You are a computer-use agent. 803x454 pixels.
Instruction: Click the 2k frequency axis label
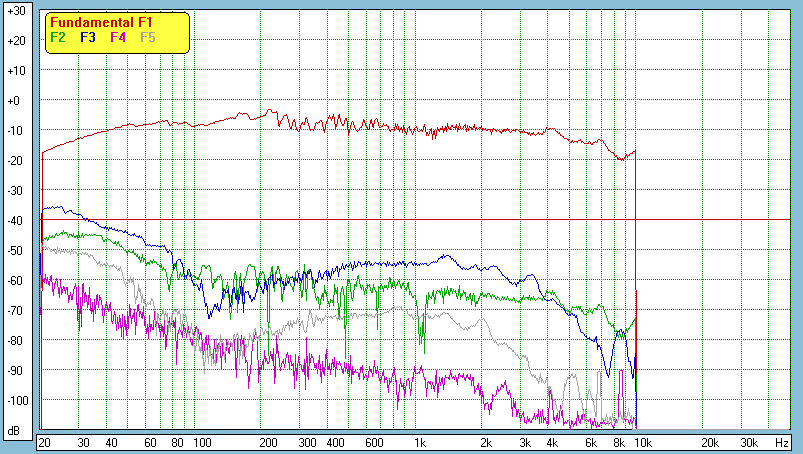click(x=486, y=441)
